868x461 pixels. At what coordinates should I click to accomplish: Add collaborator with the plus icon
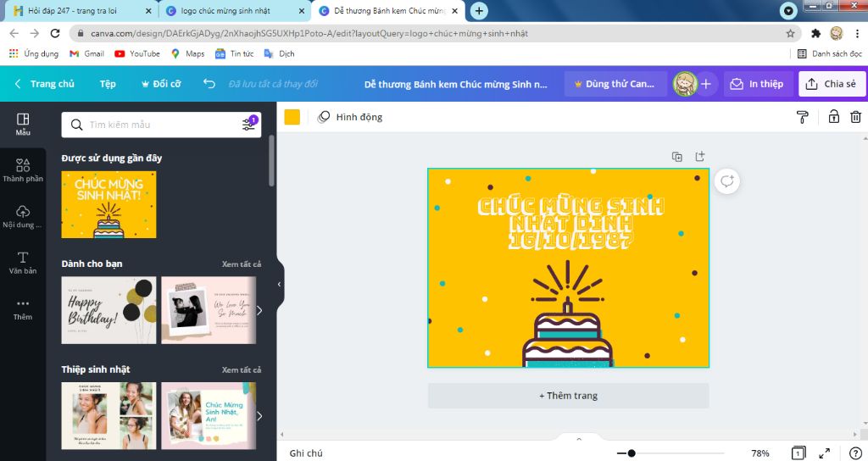click(706, 84)
